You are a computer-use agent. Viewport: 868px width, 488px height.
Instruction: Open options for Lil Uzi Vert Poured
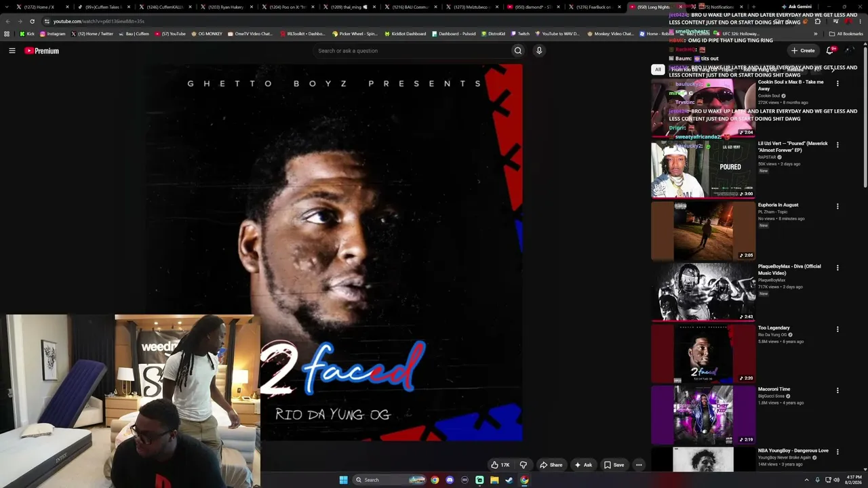coord(837,145)
